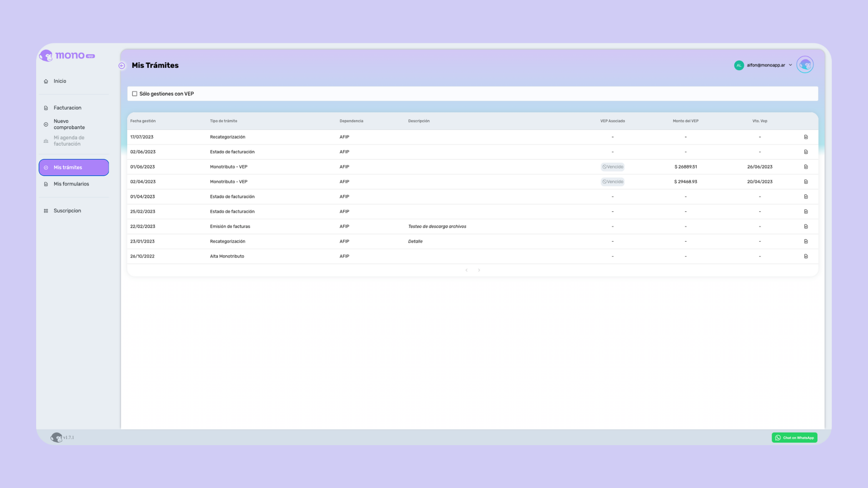Viewport: 868px width, 488px height.
Task: Click amount $ 29468.93
Action: (x=685, y=182)
